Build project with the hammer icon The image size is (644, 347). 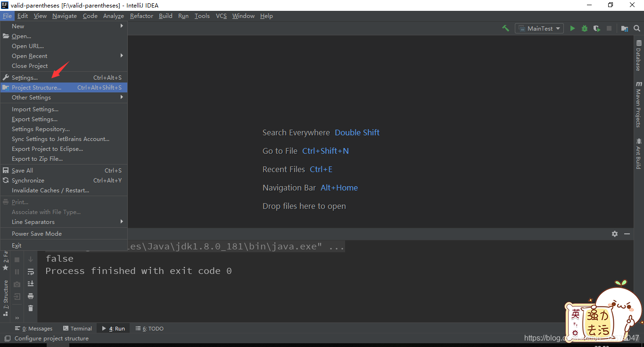(505, 28)
